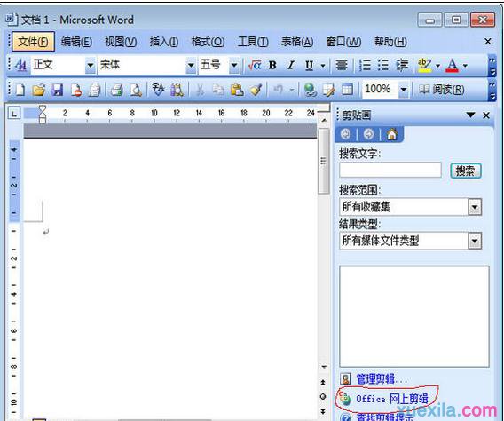
Task: Expand 所有媒体文件类型 dropdown
Action: tap(475, 241)
